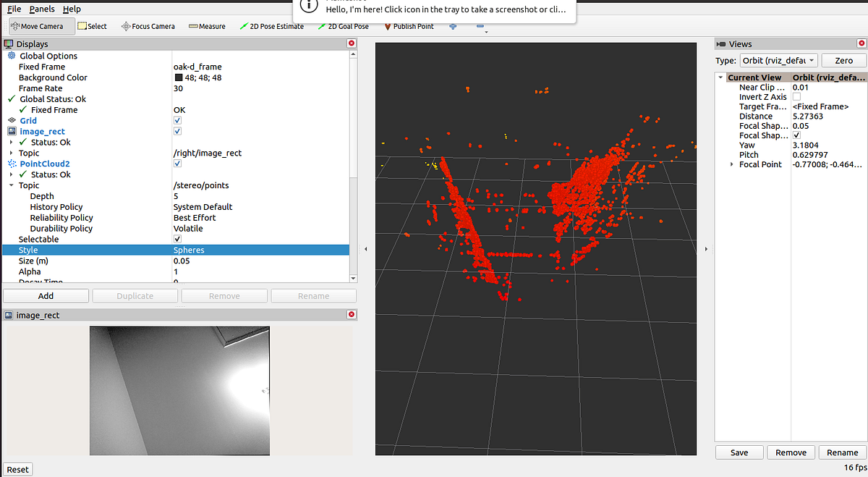Click the Yaw value 3.1804
The image size is (868, 477).
(x=804, y=145)
